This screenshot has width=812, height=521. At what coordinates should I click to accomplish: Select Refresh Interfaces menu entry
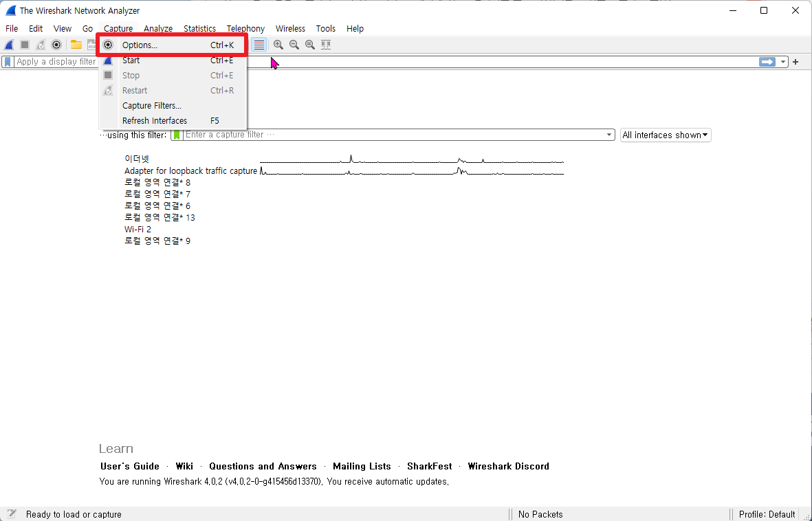173,121
